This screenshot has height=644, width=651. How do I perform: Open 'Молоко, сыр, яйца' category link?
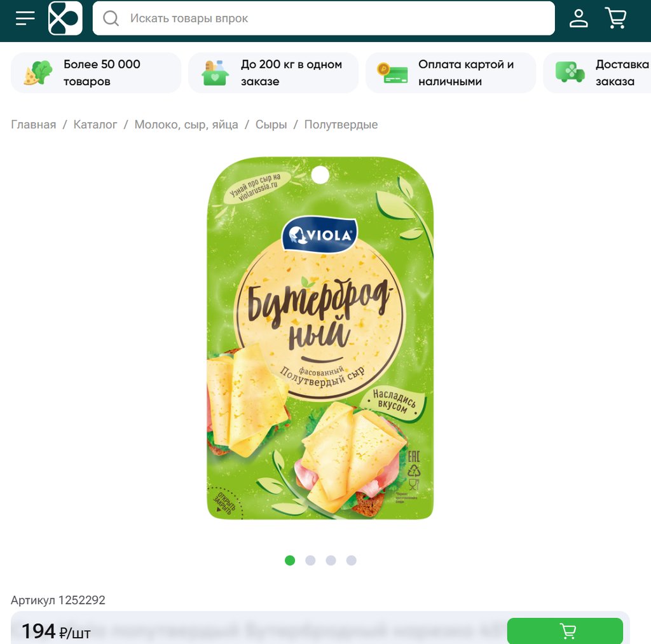point(186,125)
